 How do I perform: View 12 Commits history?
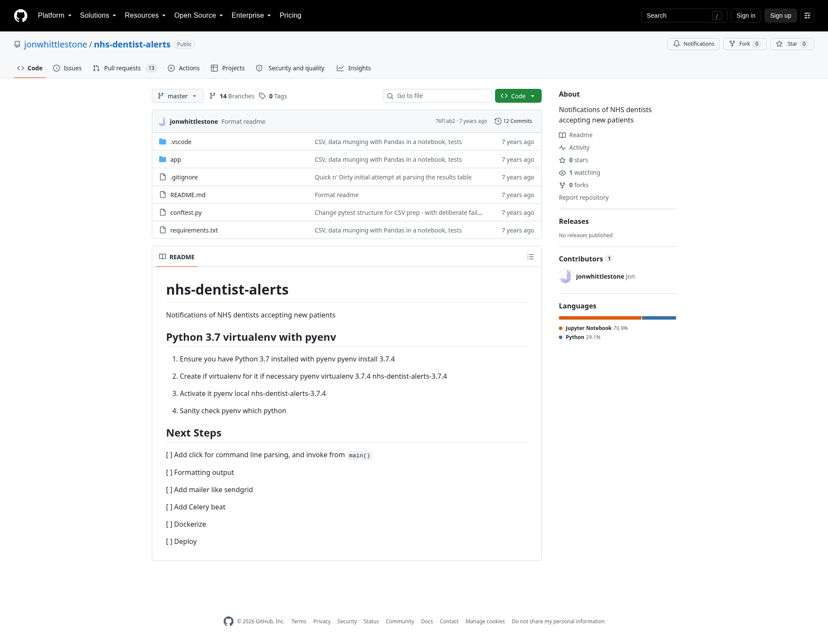click(513, 121)
